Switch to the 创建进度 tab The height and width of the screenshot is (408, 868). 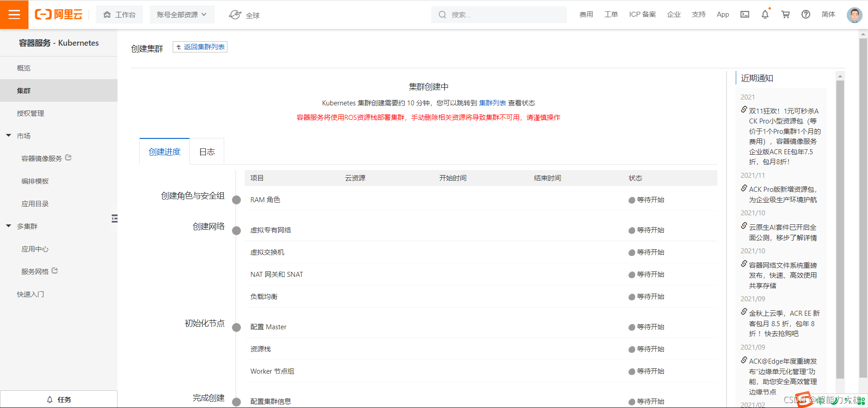(165, 152)
